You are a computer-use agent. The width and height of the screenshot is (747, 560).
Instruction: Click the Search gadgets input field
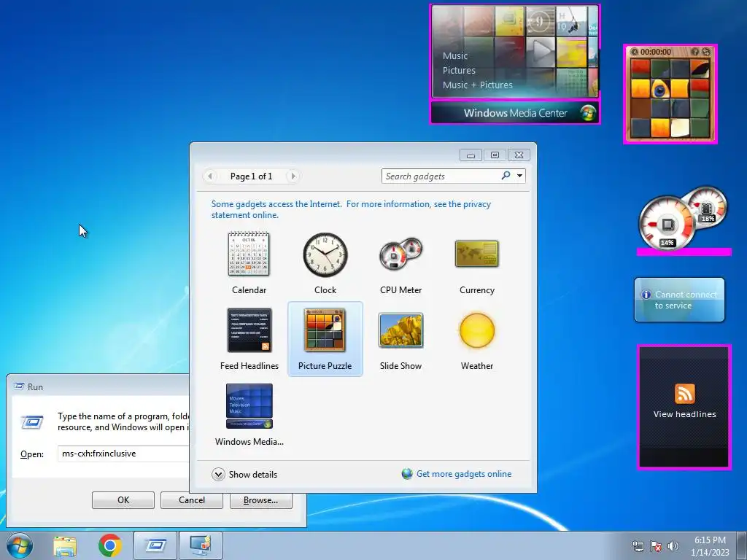point(441,176)
